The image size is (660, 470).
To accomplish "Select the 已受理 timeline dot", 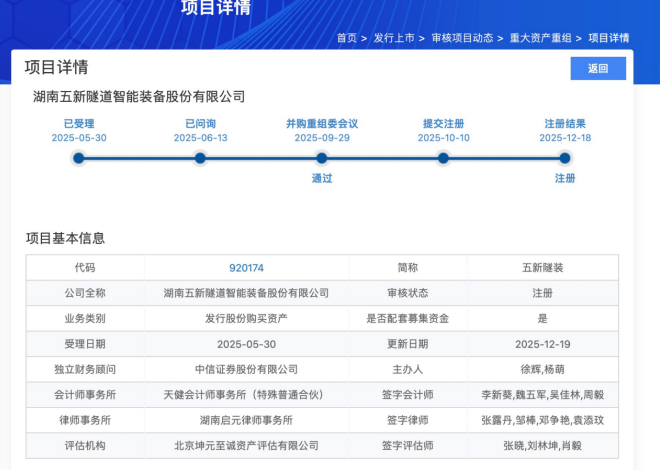I will point(79,158).
